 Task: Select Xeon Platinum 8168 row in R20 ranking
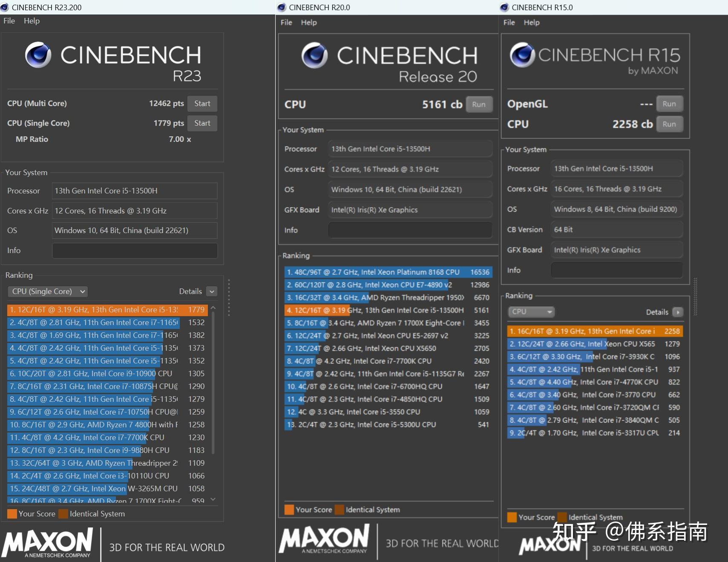pyautogui.click(x=388, y=272)
